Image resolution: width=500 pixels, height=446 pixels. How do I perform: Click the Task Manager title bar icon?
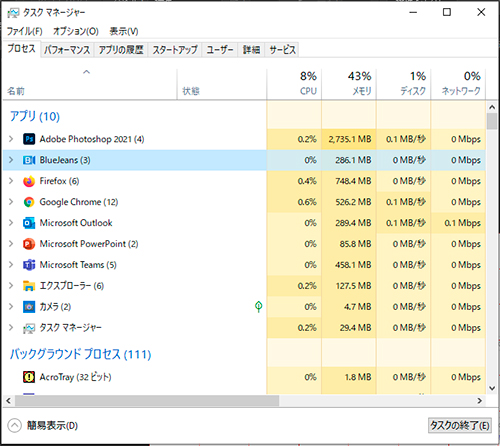click(14, 13)
